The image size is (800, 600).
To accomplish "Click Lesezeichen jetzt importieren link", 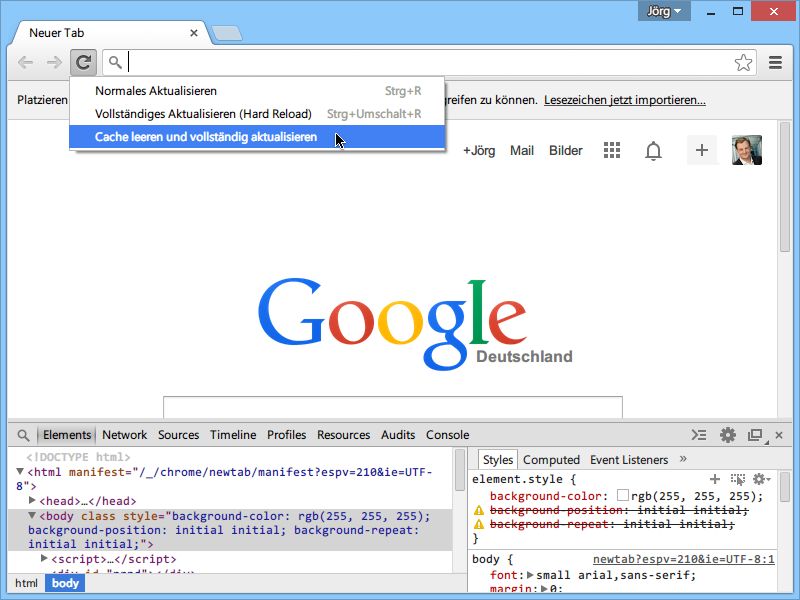I will pos(625,100).
